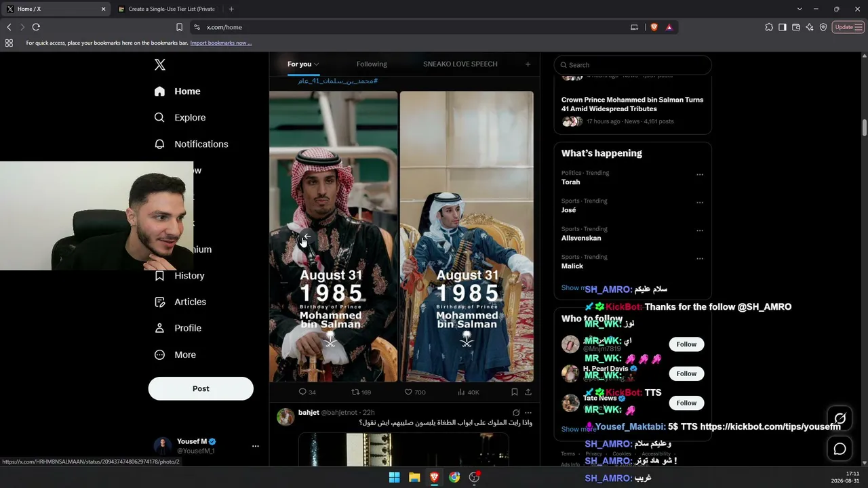Click the Post button
This screenshot has width=868, height=488.
pyautogui.click(x=201, y=388)
